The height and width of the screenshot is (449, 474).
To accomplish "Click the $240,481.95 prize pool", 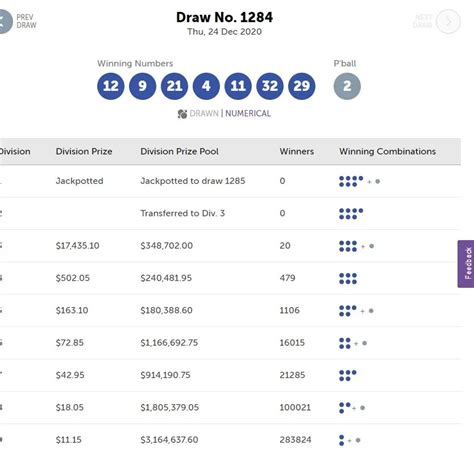I will (166, 278).
